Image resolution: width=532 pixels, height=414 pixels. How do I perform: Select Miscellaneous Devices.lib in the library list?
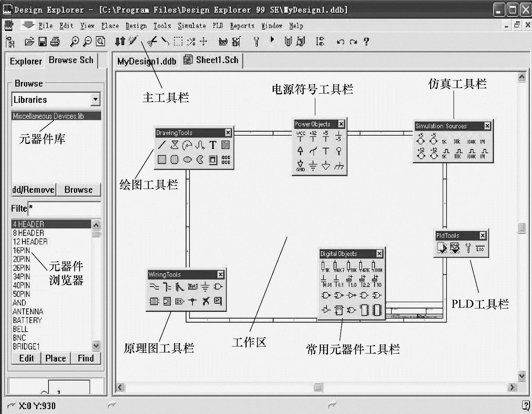56,116
